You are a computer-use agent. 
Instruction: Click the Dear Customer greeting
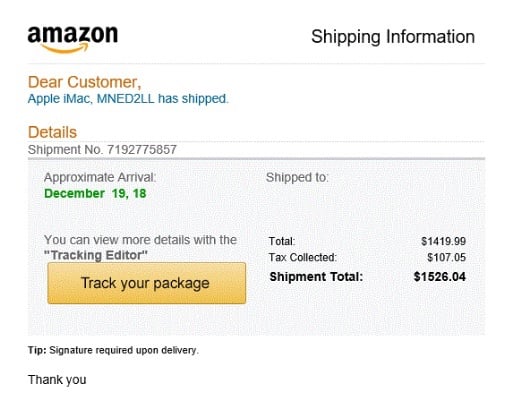tap(85, 82)
